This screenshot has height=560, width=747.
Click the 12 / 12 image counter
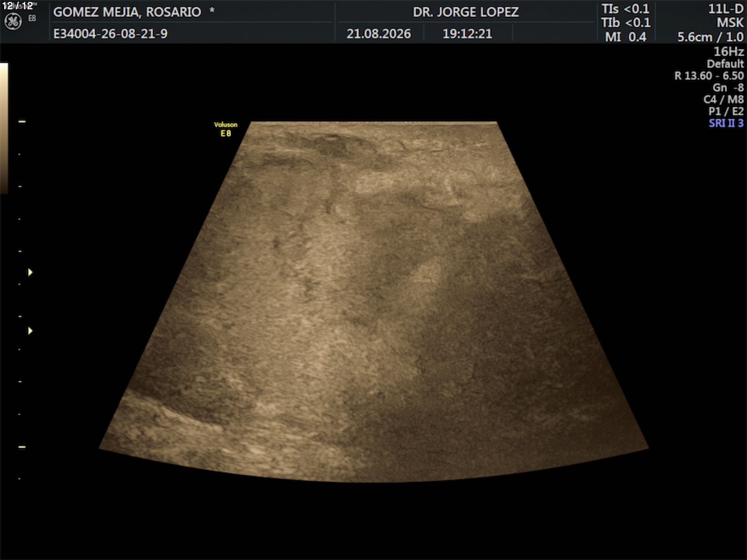point(17,6)
